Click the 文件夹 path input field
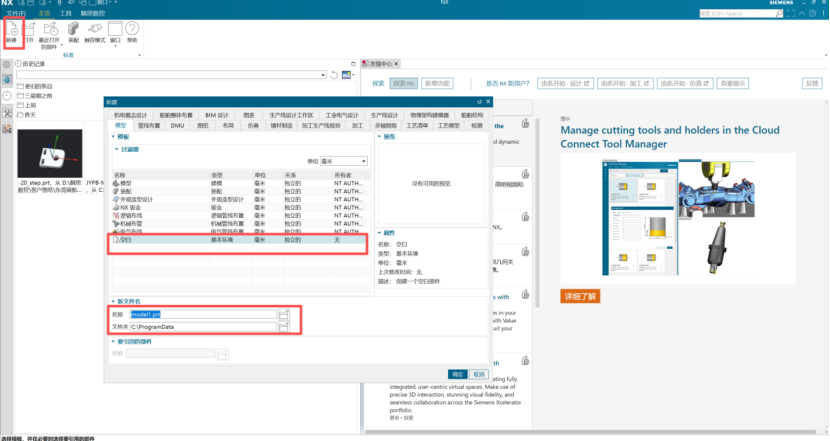Viewport: 830px width, 441px height. tap(202, 327)
